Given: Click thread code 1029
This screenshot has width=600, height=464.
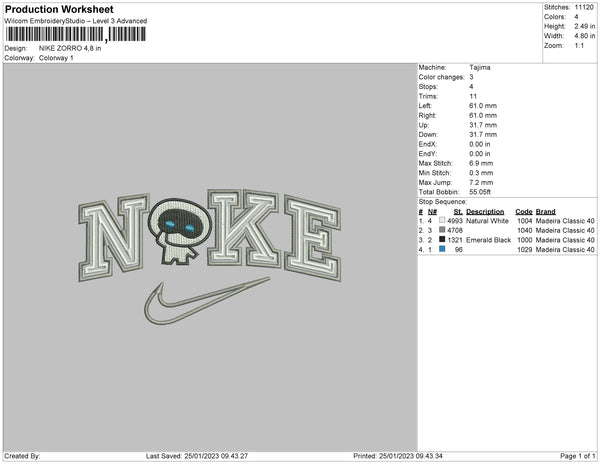Looking at the screenshot, I should point(525,250).
